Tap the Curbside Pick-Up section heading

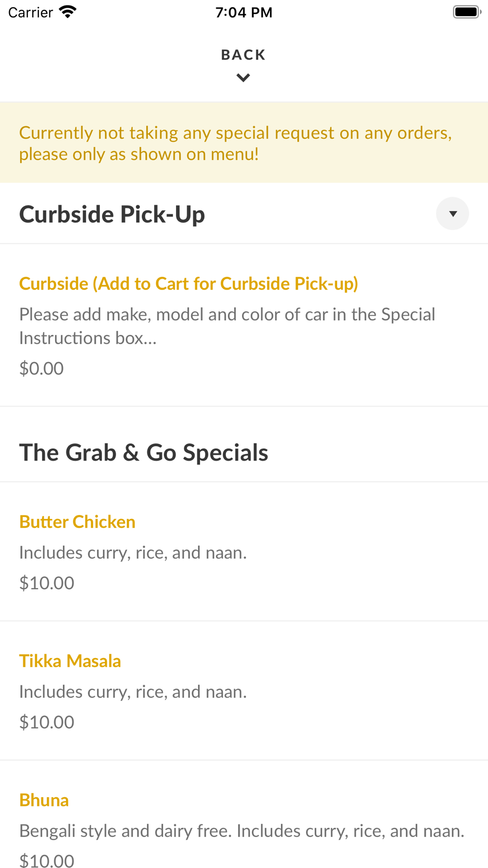tap(112, 214)
